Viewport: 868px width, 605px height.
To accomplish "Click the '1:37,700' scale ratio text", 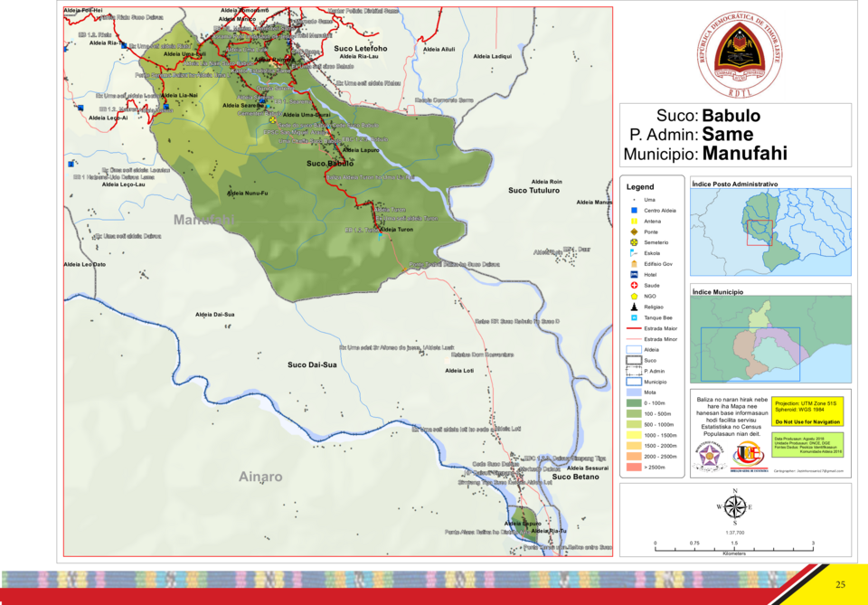I will (x=734, y=533).
